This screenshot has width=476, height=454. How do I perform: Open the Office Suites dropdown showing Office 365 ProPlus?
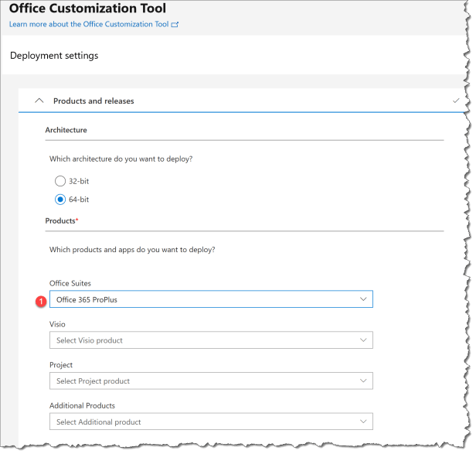click(x=211, y=299)
